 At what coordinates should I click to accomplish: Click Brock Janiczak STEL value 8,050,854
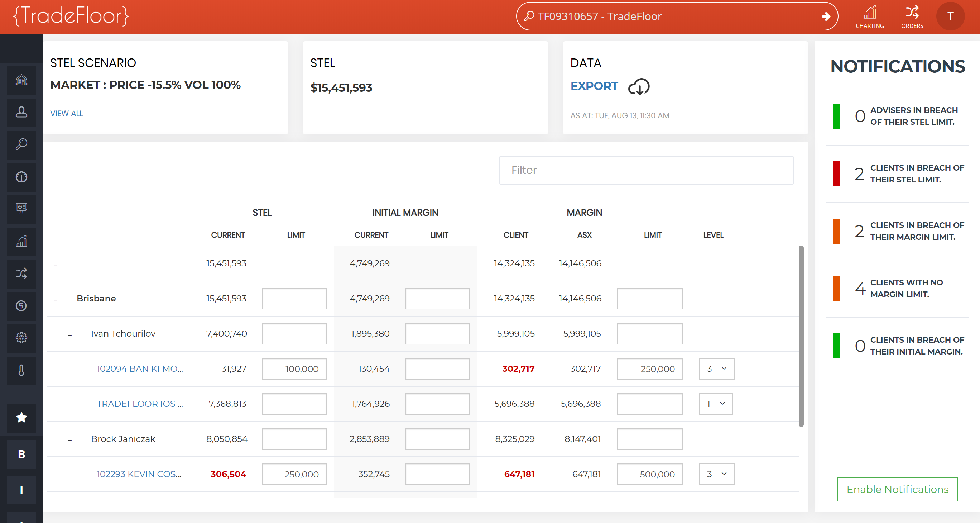click(x=227, y=439)
